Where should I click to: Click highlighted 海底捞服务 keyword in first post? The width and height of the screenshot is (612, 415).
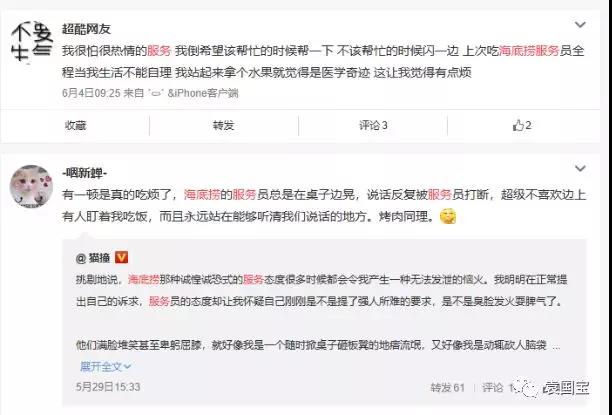(x=529, y=51)
